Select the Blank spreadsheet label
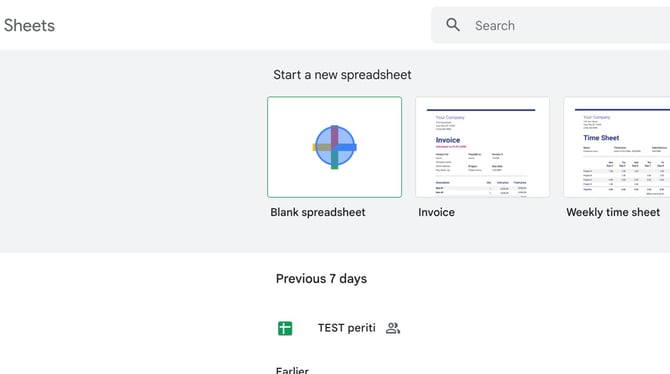The height and width of the screenshot is (374, 670). [317, 212]
